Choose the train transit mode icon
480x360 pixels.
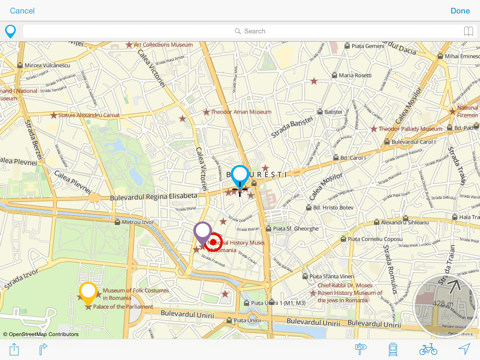[x=393, y=349]
